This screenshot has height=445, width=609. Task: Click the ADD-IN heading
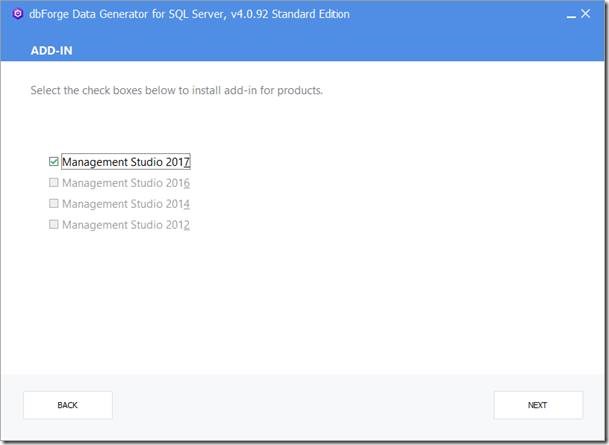point(52,51)
